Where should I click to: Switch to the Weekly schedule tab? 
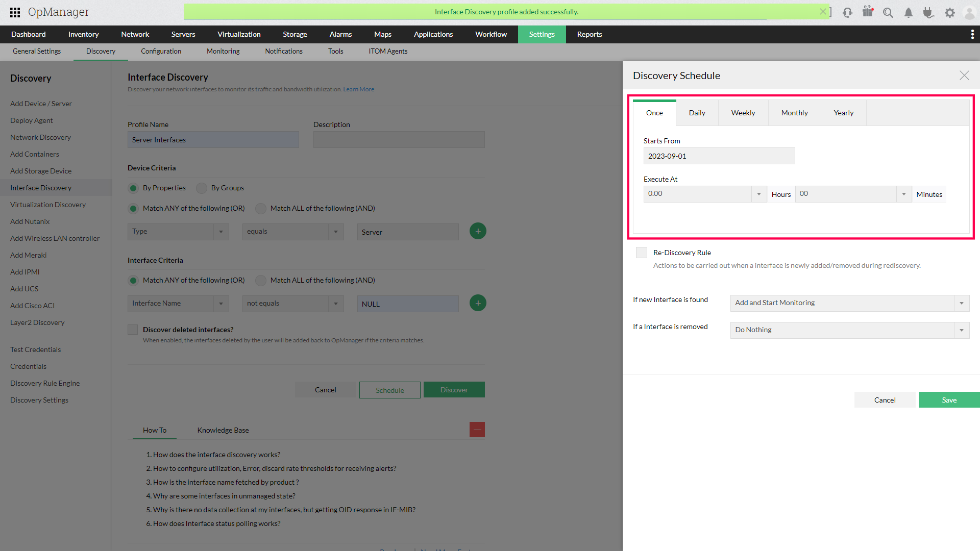pos(743,113)
